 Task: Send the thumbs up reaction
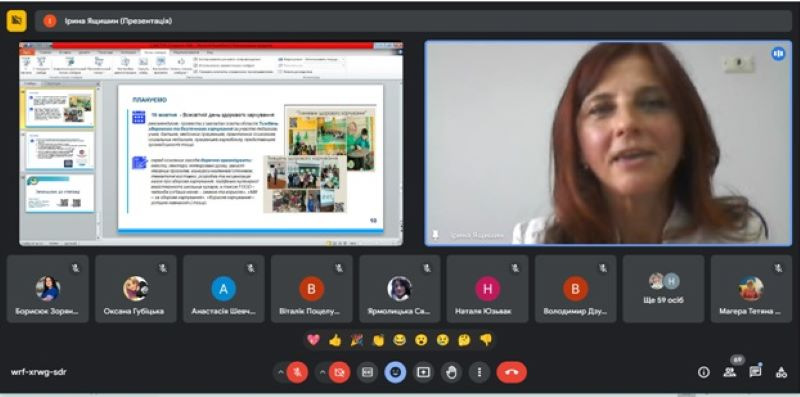[335, 340]
